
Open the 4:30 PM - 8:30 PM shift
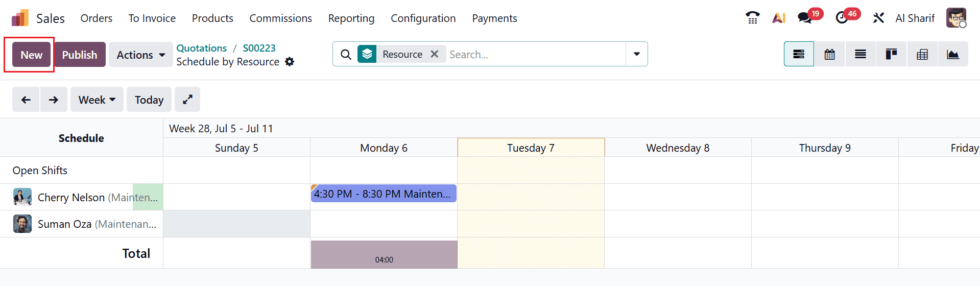[x=384, y=194]
